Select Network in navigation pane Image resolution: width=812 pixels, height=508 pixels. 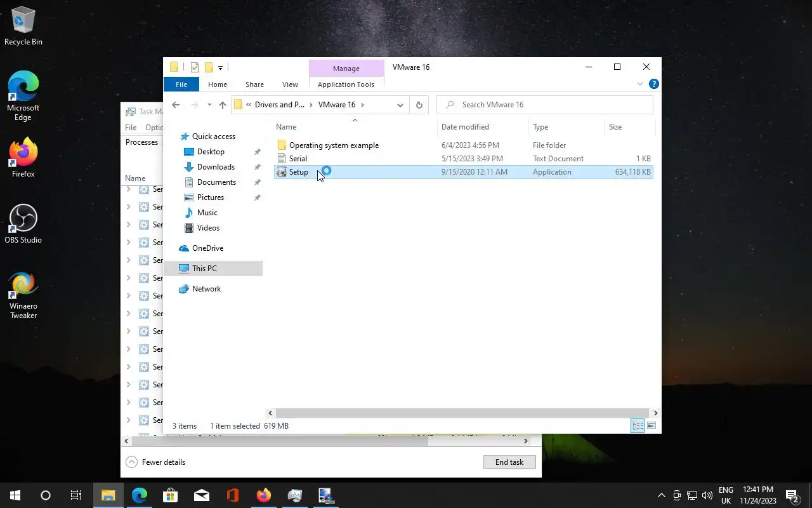click(206, 289)
